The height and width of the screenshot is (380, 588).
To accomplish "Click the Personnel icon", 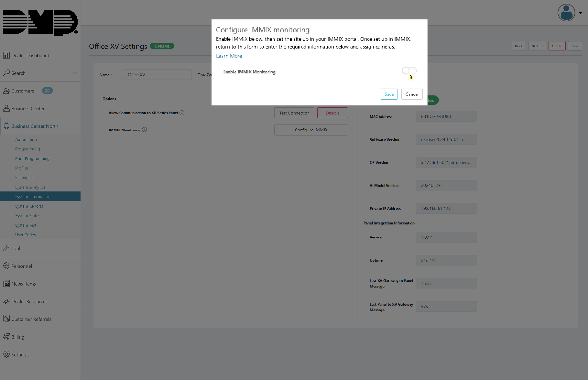I will [x=6, y=266].
